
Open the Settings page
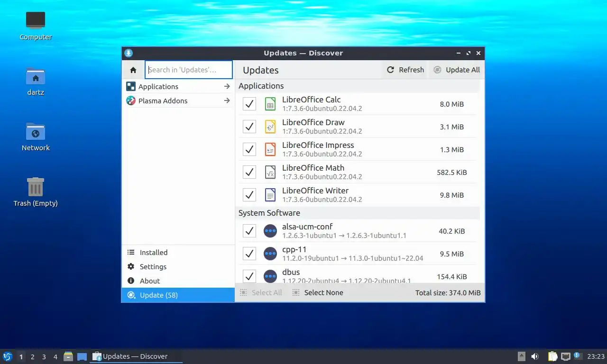pyautogui.click(x=178, y=267)
